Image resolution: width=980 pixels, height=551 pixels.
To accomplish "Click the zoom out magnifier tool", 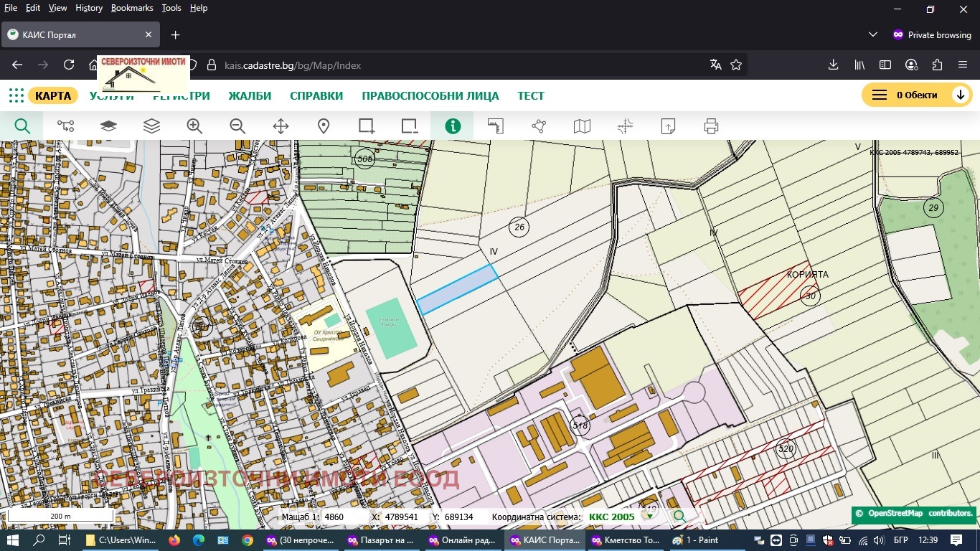I will [237, 126].
